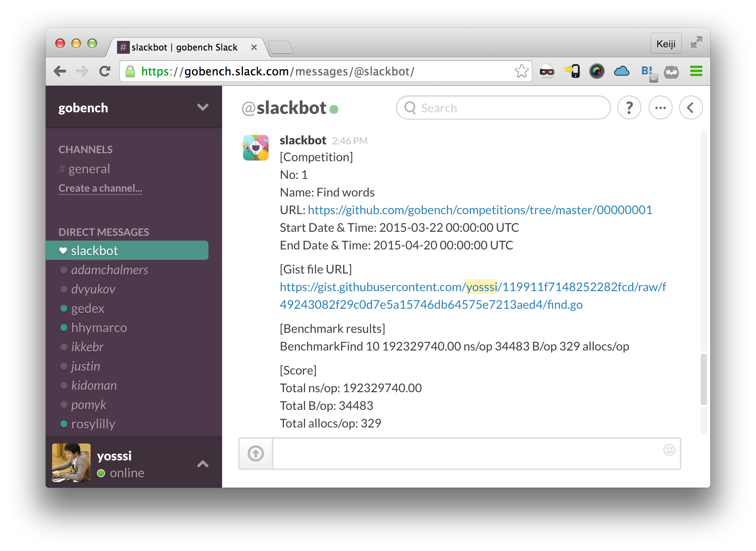Go back with the browser back arrow
The height and width of the screenshot is (551, 756).
(60, 71)
